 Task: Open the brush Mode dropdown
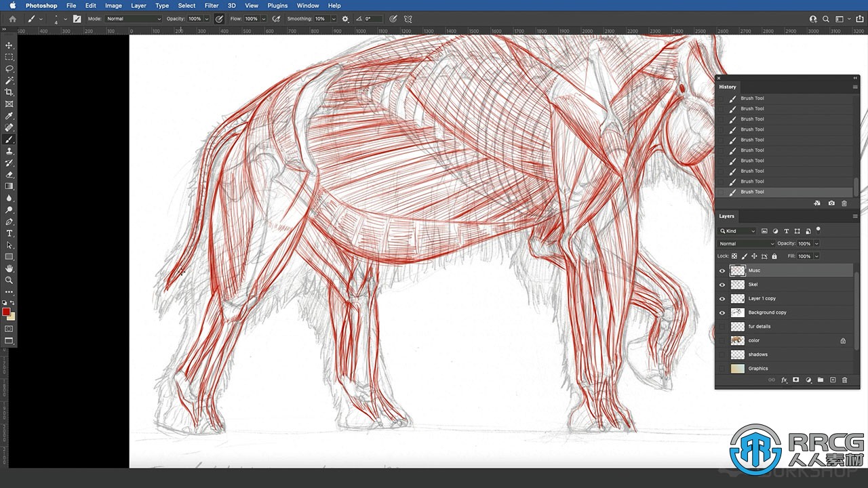[x=134, y=19]
